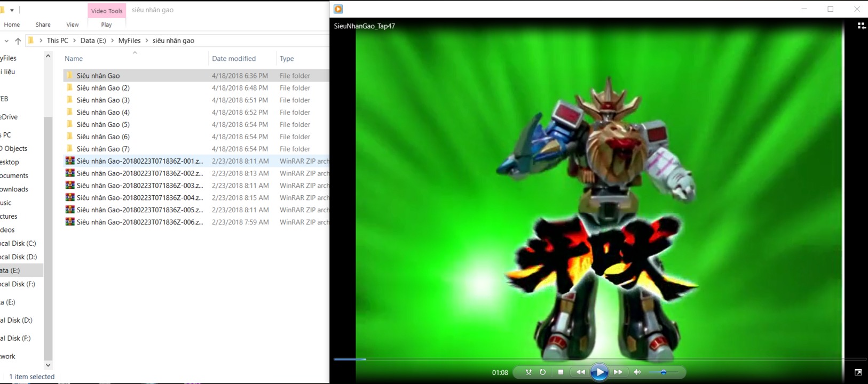The height and width of the screenshot is (384, 868).
Task: Go up one folder level
Action: (x=18, y=41)
